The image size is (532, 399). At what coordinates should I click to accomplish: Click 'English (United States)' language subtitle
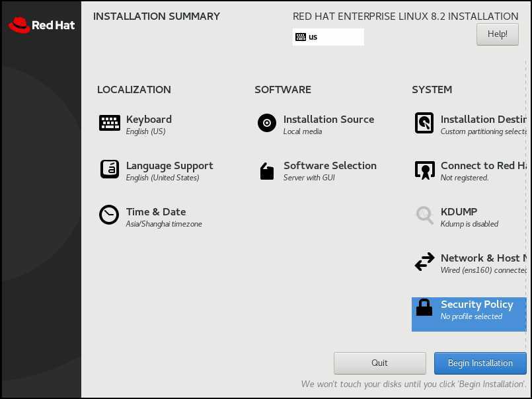click(163, 178)
